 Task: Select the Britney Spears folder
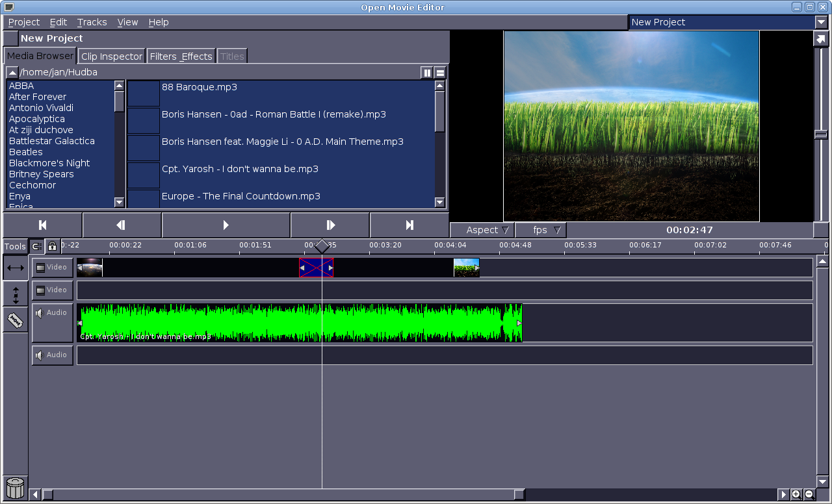coord(42,174)
